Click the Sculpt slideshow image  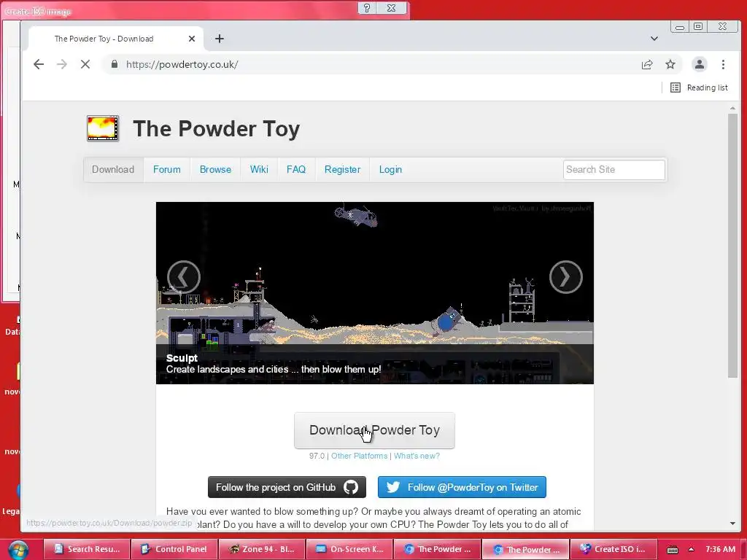point(374,293)
